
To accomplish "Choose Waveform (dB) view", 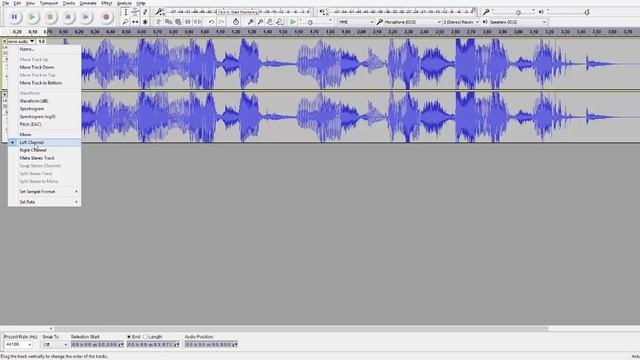I will click(44, 101).
